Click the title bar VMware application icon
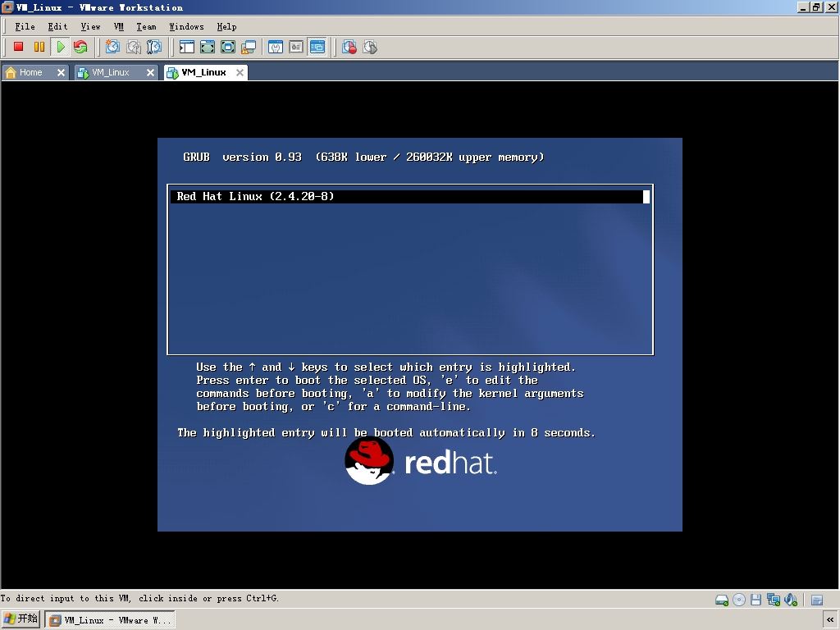Screen dimensions: 840x630 [x=7, y=7]
